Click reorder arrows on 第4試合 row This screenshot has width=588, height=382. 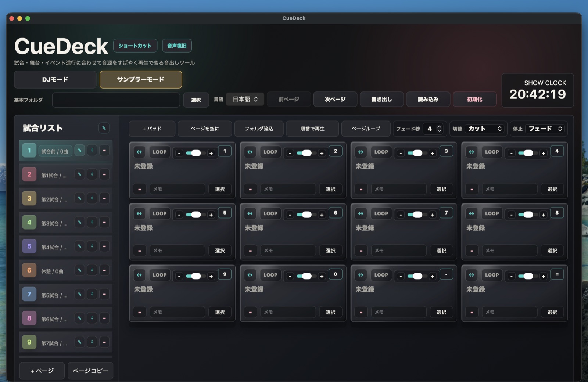pos(92,246)
